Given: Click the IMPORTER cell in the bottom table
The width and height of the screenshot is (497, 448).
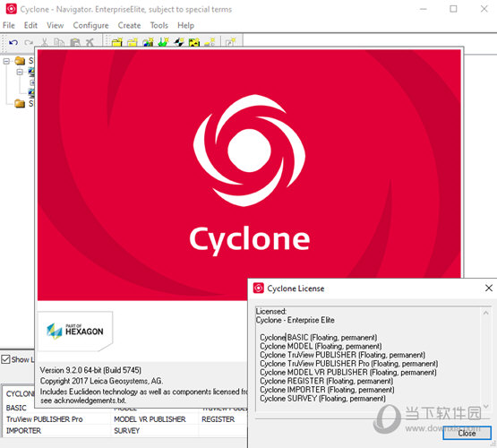Looking at the screenshot, I should pyautogui.click(x=24, y=431).
